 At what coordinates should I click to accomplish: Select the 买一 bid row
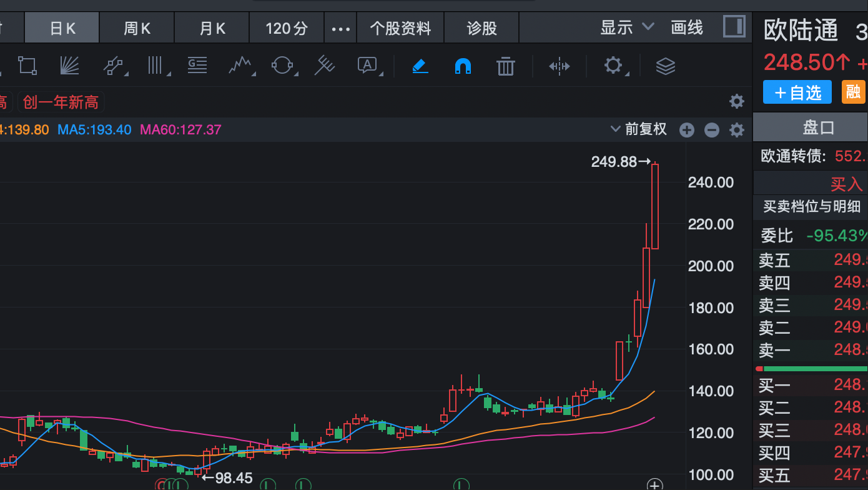click(x=811, y=386)
